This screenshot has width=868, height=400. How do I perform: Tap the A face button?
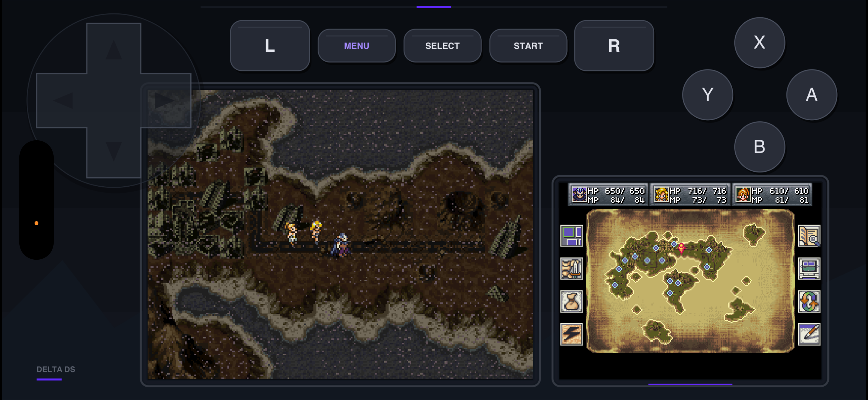[812, 94]
